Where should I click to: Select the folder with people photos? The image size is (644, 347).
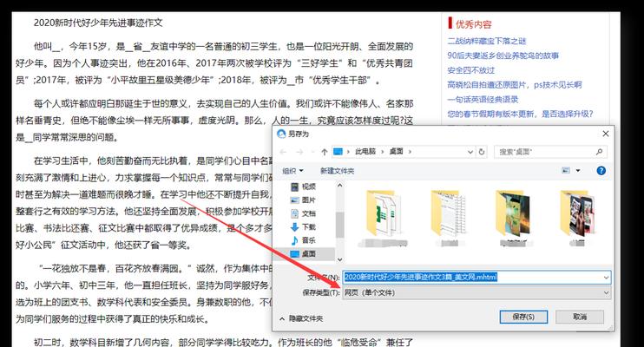pyautogui.click(x=577, y=218)
